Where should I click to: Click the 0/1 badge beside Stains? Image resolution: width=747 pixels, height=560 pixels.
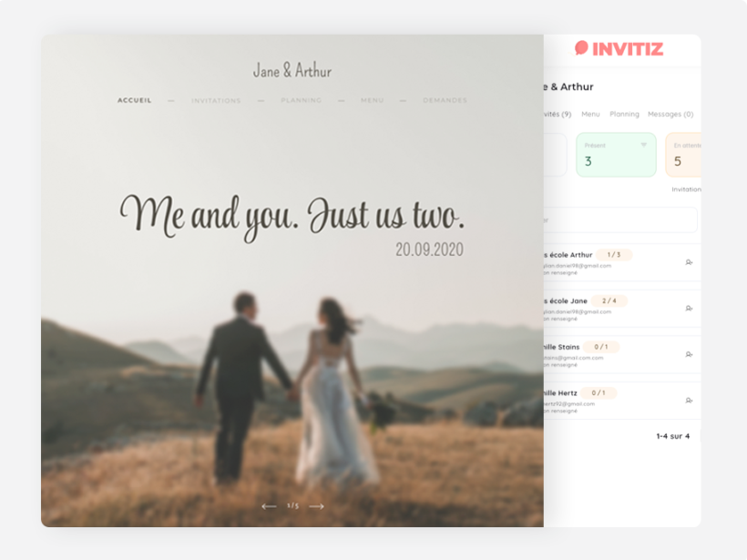pos(600,347)
